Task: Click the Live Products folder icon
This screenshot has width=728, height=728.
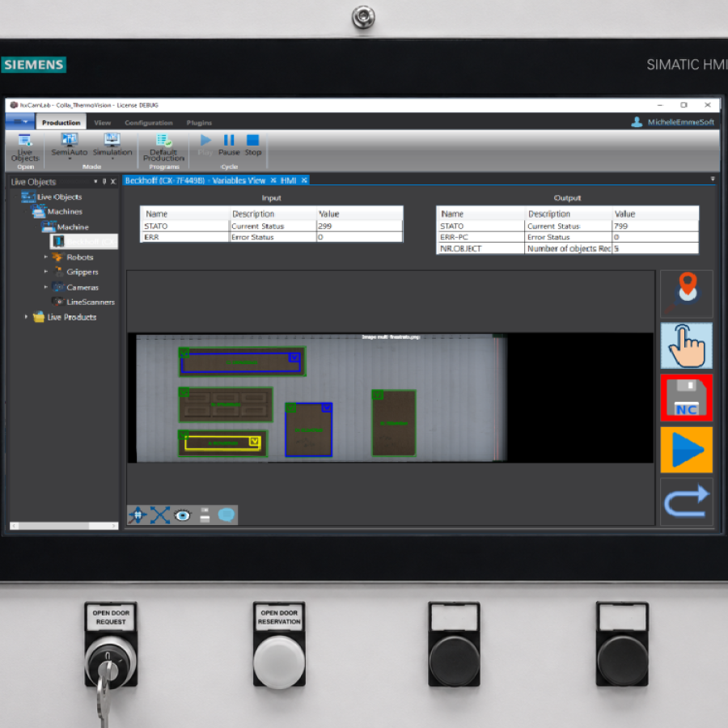Action: click(39, 316)
